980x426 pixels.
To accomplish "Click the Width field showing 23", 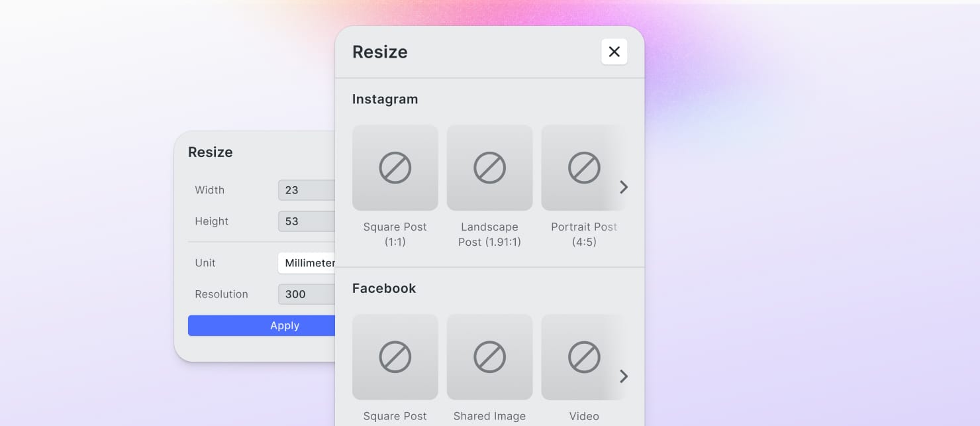I will pos(307,190).
